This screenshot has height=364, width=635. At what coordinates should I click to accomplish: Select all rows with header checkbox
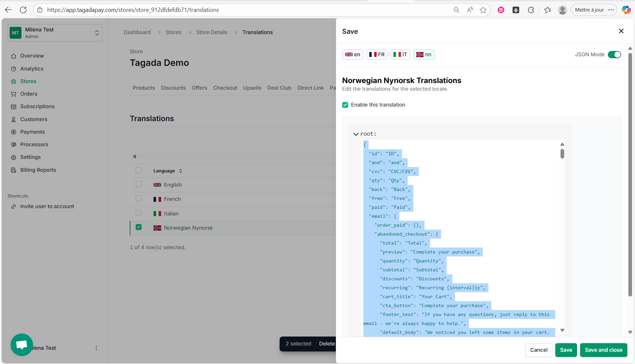point(139,170)
